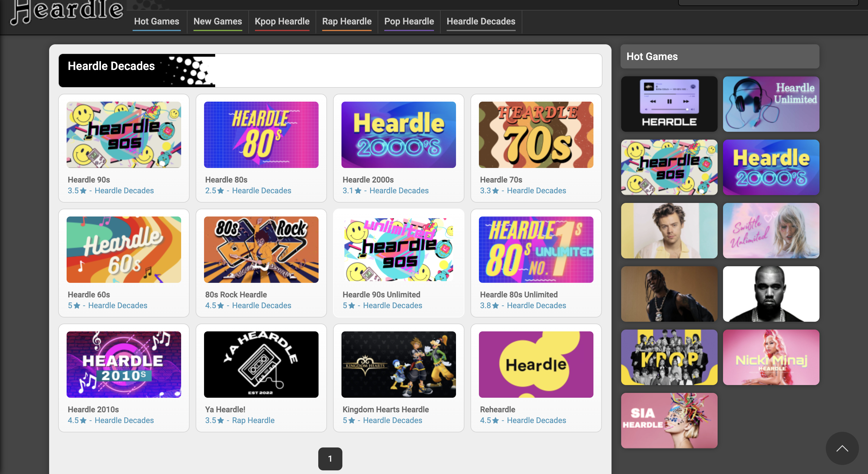Open the Heardle 80s game thumbnail
The width and height of the screenshot is (868, 474).
click(x=261, y=135)
